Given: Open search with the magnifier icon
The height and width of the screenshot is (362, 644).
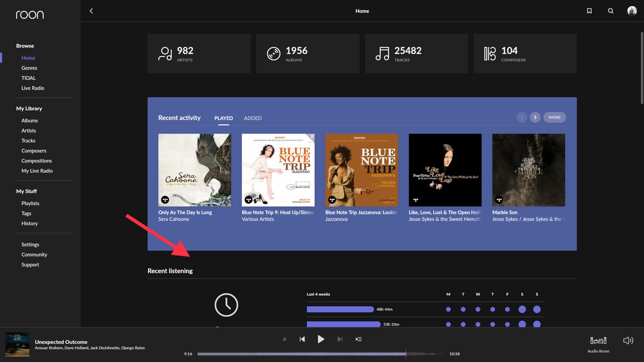Looking at the screenshot, I should click(610, 11).
